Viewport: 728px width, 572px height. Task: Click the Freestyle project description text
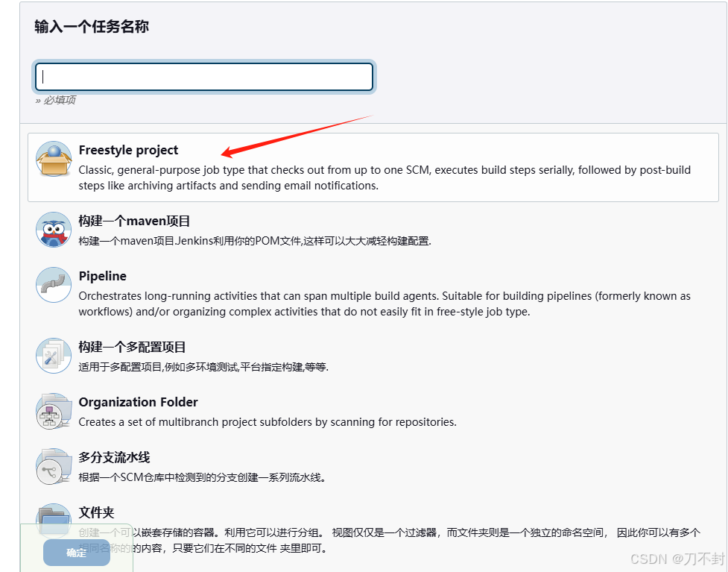pyautogui.click(x=384, y=177)
